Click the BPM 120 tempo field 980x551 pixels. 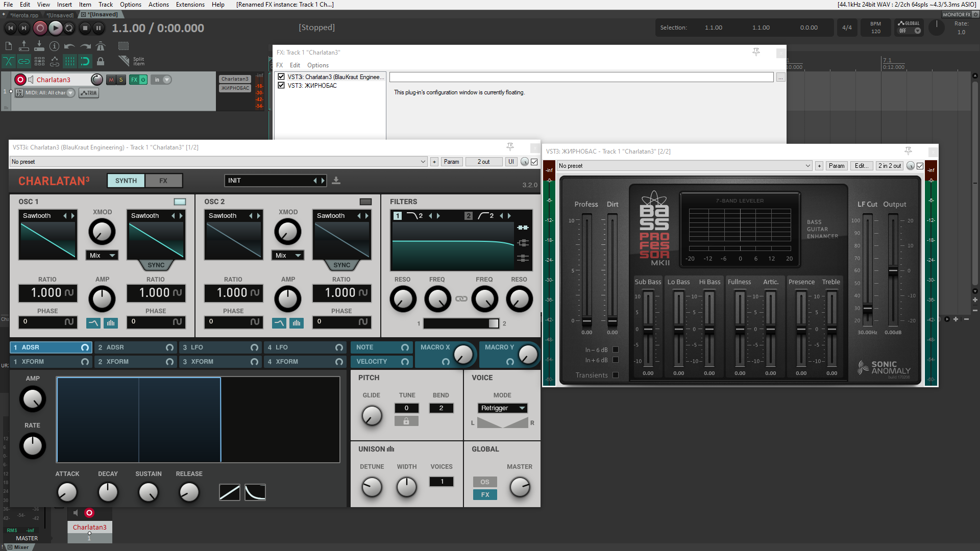pyautogui.click(x=876, y=28)
